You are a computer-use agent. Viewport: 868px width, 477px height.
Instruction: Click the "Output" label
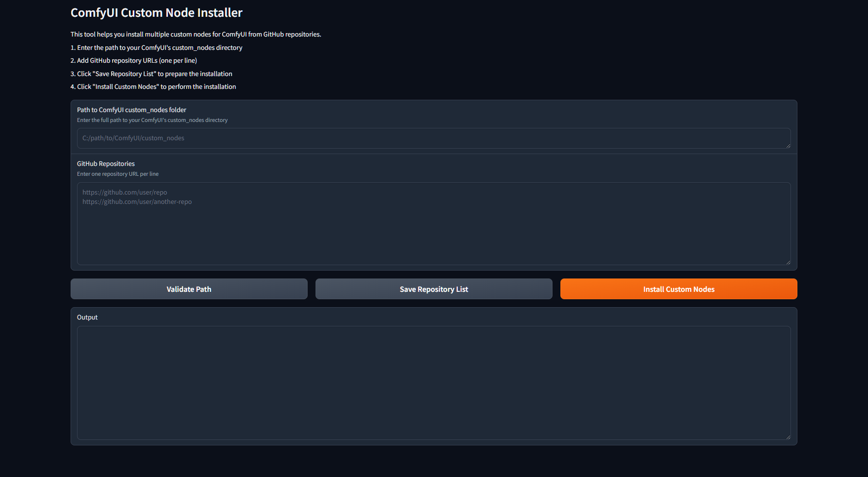(x=87, y=317)
